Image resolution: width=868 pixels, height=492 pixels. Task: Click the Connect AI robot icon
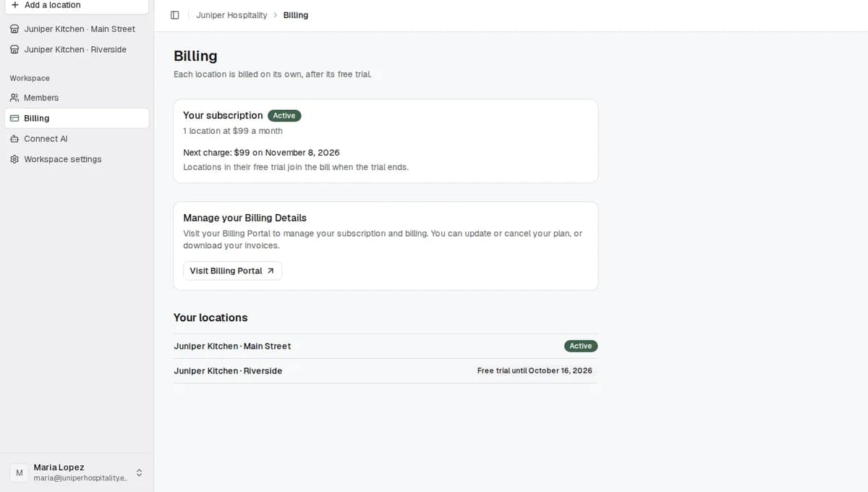[x=14, y=139]
